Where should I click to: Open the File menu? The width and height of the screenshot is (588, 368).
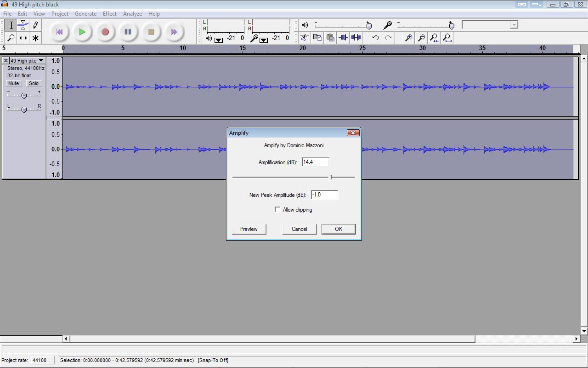(x=7, y=14)
